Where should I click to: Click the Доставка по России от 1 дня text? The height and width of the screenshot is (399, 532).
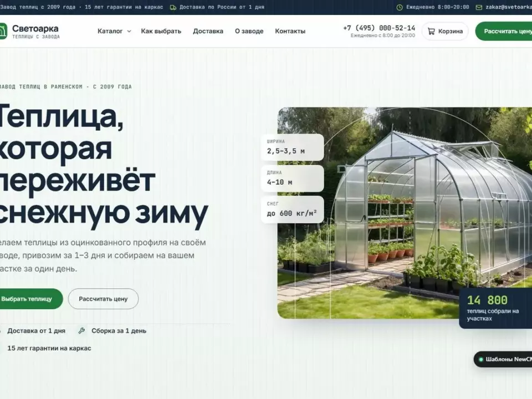click(222, 7)
